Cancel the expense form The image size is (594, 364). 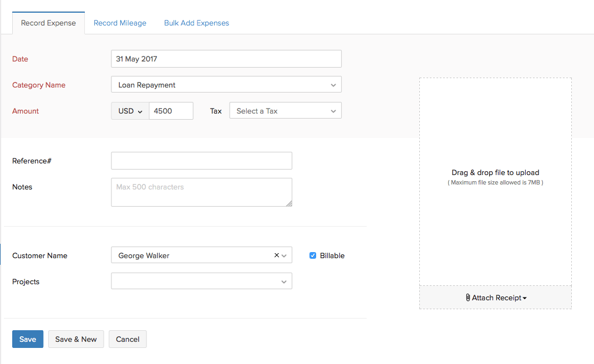pos(128,339)
